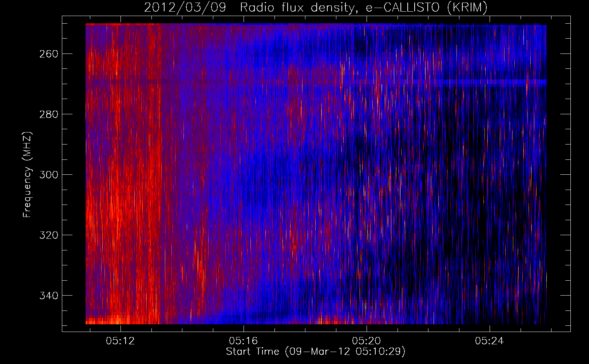Click the 'Frequency (MHZ)' y-axis label
589x364 pixels.
pyautogui.click(x=28, y=174)
